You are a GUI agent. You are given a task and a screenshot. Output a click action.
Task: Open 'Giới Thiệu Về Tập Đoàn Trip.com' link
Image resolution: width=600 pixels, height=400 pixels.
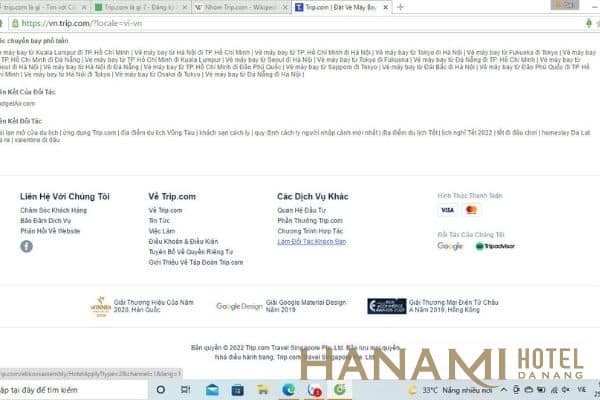pos(196,263)
